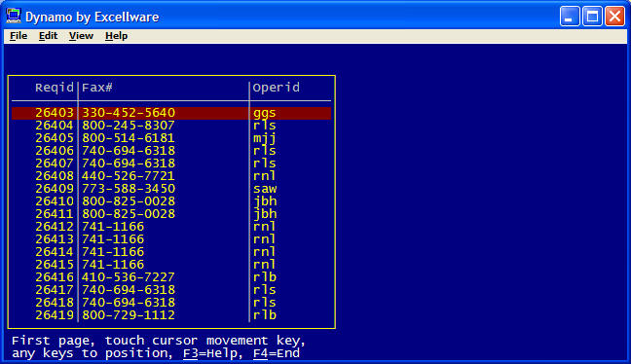Viewport: 631px width, 364px height.
Task: Click the Reqid column header
Action: tap(55, 88)
